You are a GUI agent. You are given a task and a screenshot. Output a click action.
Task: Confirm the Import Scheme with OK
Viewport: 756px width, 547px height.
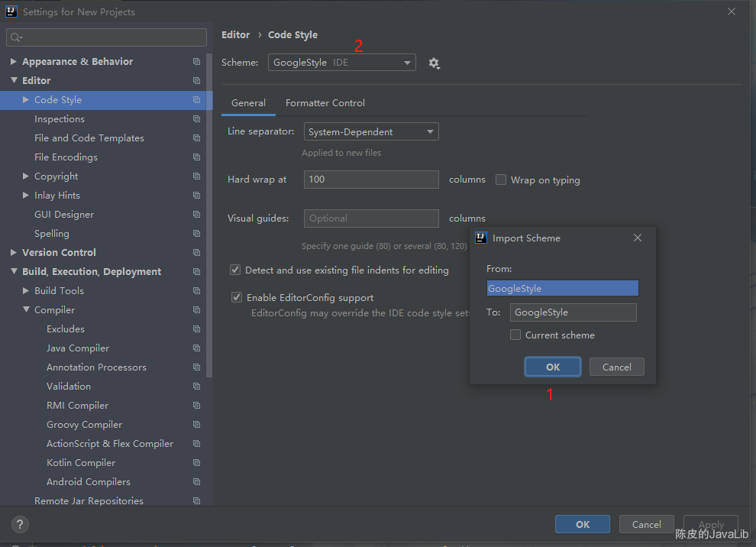coord(552,367)
